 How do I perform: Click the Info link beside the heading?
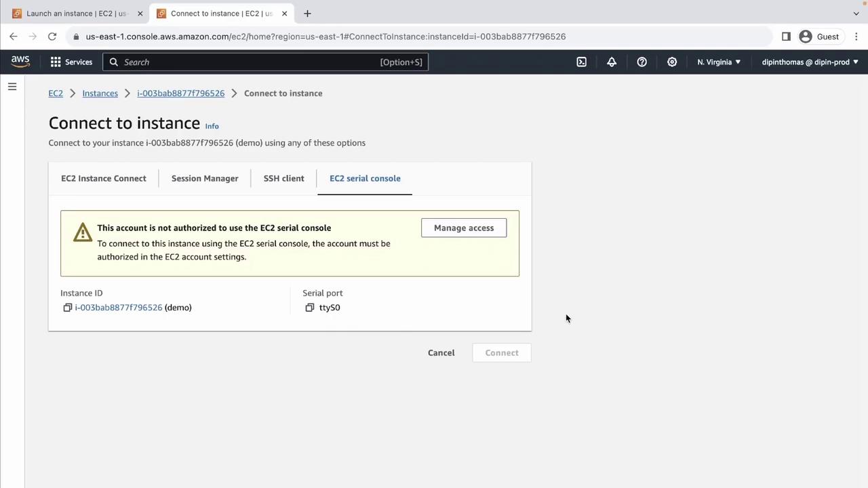[212, 126]
